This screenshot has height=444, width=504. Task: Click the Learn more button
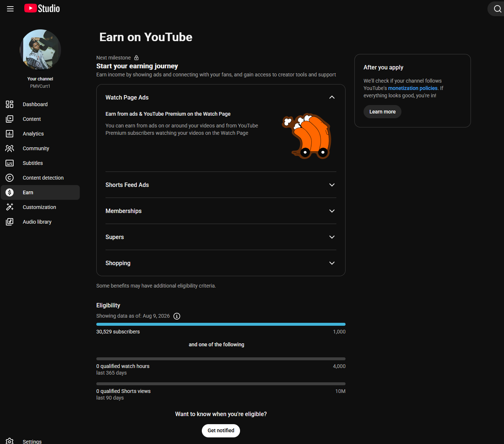click(x=382, y=112)
